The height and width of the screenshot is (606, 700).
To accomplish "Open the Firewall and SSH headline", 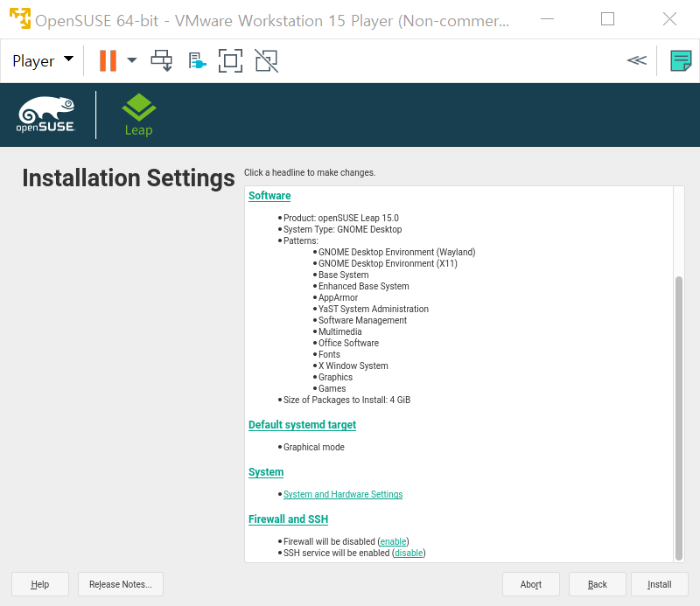I will pos(288,519).
